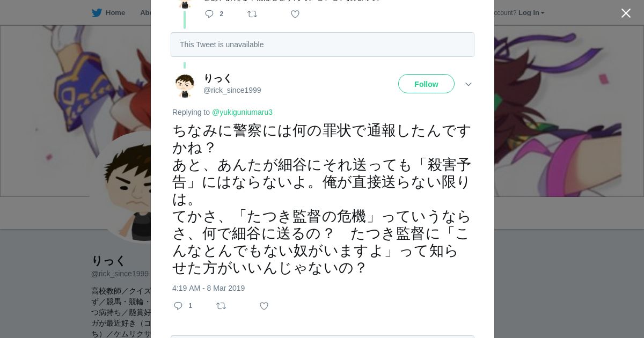The width and height of the screenshot is (644, 338).
Task: Retweet the main tweet by りっく
Action: tap(221, 306)
